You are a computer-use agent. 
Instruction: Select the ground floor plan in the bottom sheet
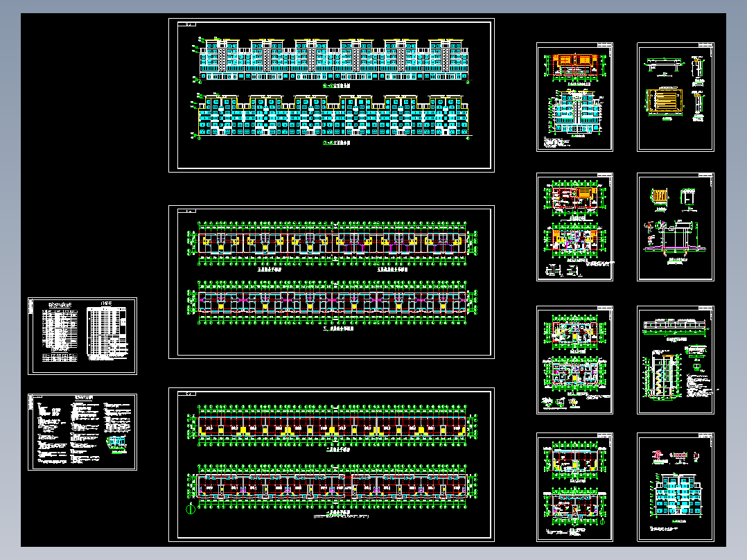coord(333,487)
